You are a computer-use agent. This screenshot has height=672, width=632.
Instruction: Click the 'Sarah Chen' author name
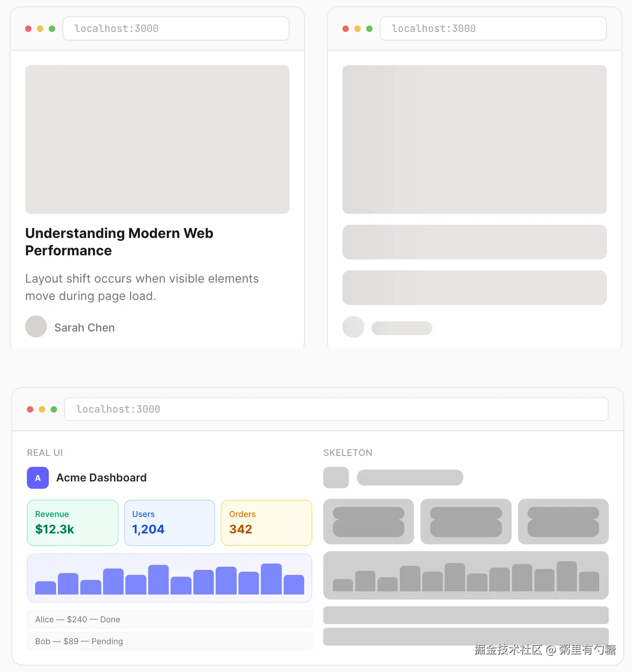pos(84,327)
